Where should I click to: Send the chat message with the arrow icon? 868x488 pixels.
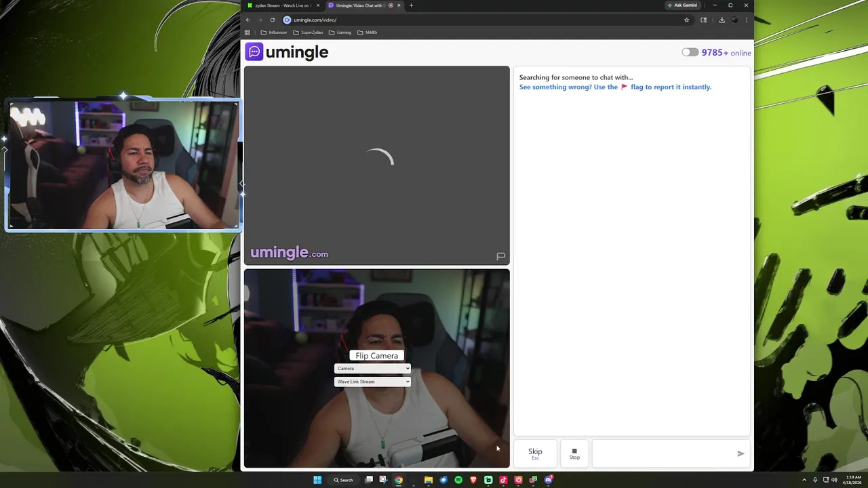(741, 453)
